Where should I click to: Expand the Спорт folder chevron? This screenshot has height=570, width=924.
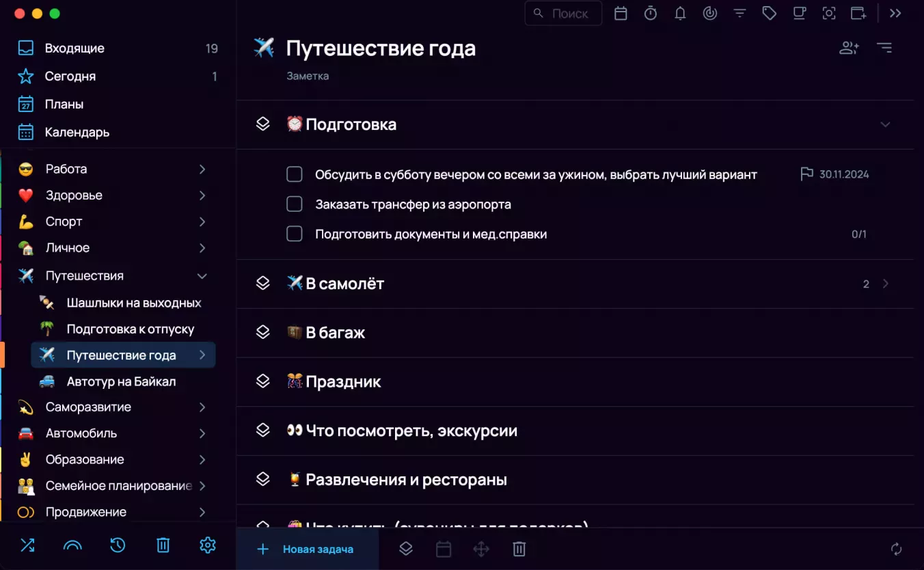coord(202,221)
